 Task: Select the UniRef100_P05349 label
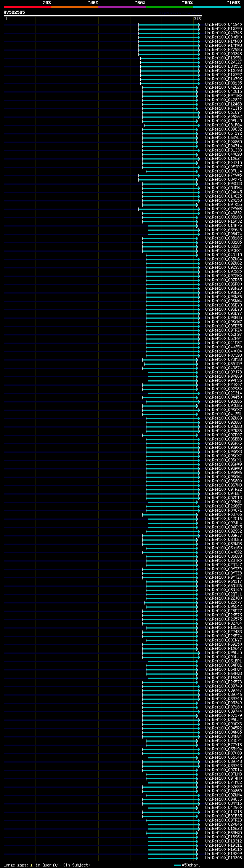[223, 703]
